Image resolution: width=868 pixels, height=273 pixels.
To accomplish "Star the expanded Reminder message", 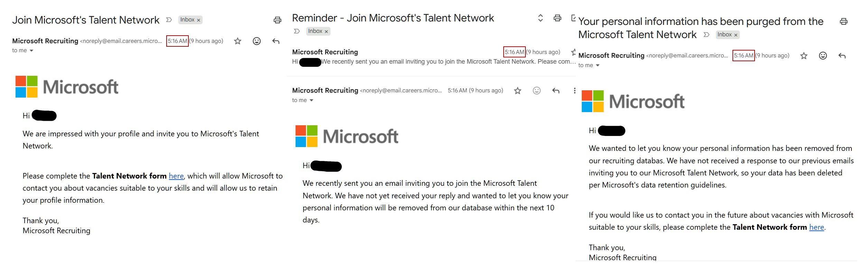I will pos(517,91).
